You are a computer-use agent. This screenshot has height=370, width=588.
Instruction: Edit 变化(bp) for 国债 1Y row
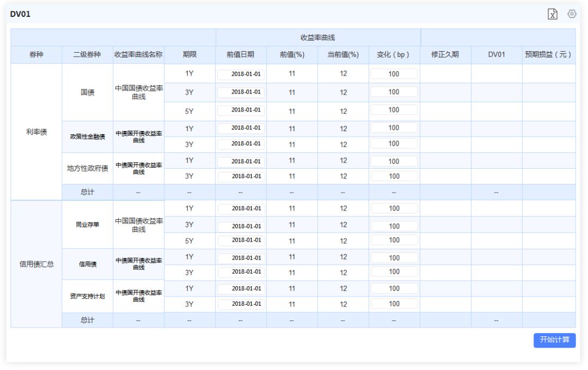tap(394, 74)
